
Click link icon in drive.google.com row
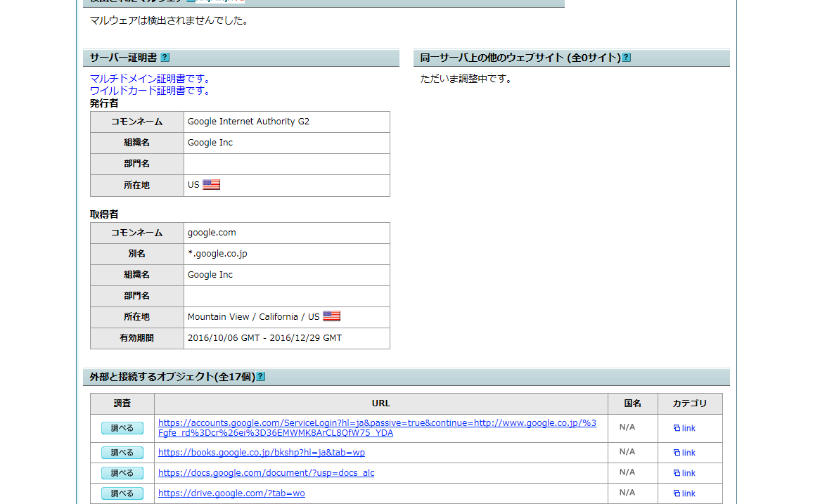pyautogui.click(x=684, y=493)
